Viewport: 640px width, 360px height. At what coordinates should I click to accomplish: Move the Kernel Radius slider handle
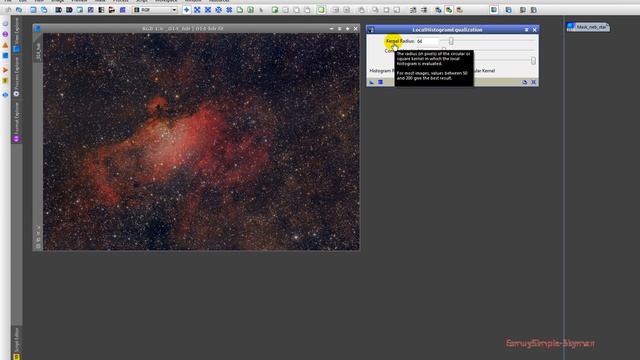click(451, 41)
